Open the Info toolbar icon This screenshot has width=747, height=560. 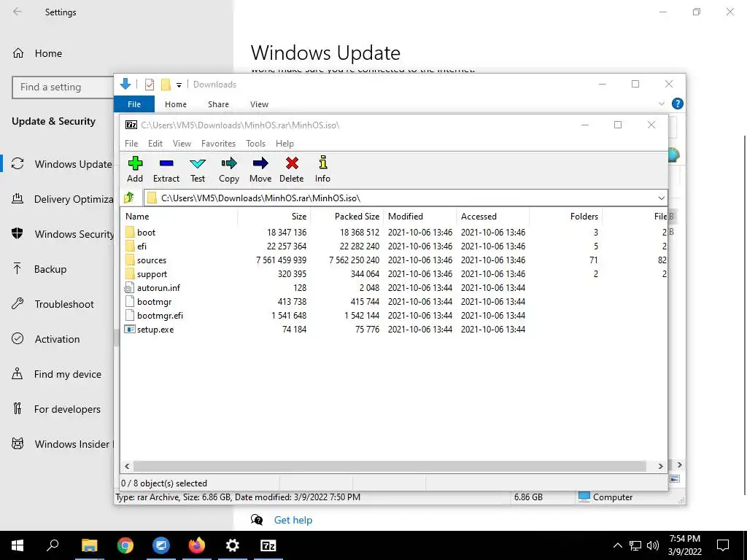(322, 163)
